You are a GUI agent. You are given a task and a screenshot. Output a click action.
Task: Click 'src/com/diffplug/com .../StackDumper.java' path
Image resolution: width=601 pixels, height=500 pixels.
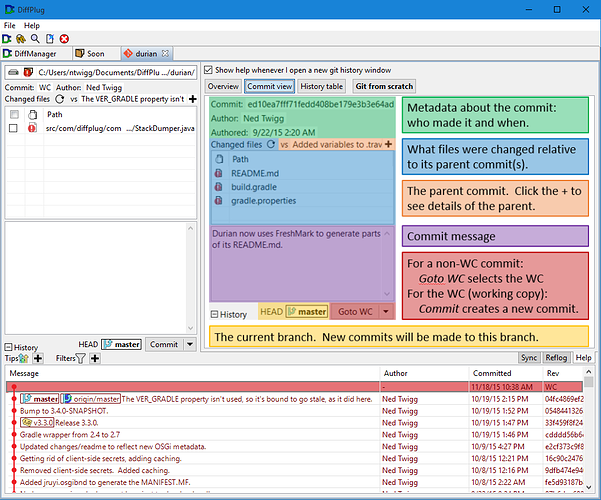coord(120,128)
